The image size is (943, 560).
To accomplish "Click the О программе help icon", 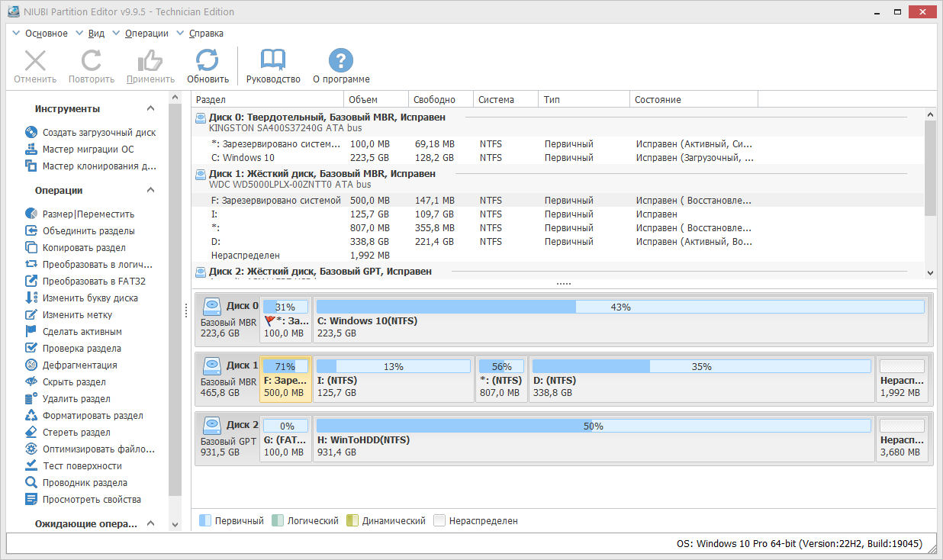I will click(x=341, y=61).
